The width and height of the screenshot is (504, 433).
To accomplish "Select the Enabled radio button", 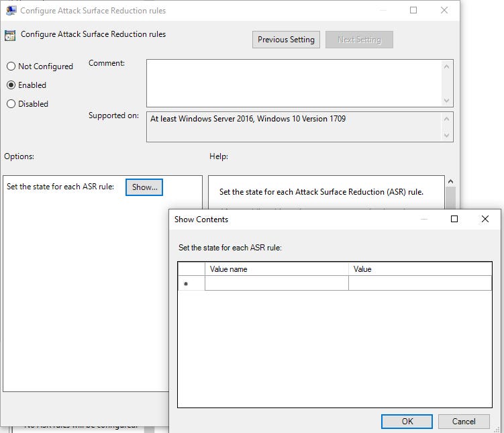I will pyautogui.click(x=11, y=85).
